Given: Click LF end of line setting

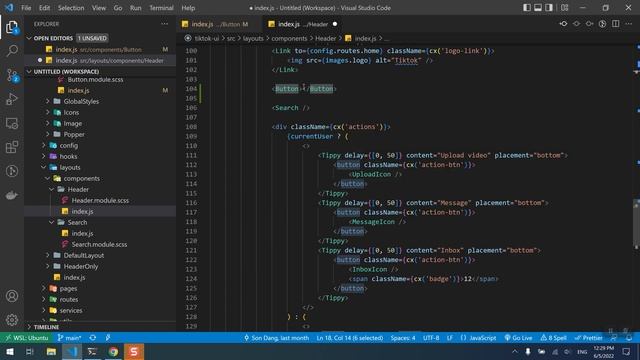Looking at the screenshot, I should (450, 338).
